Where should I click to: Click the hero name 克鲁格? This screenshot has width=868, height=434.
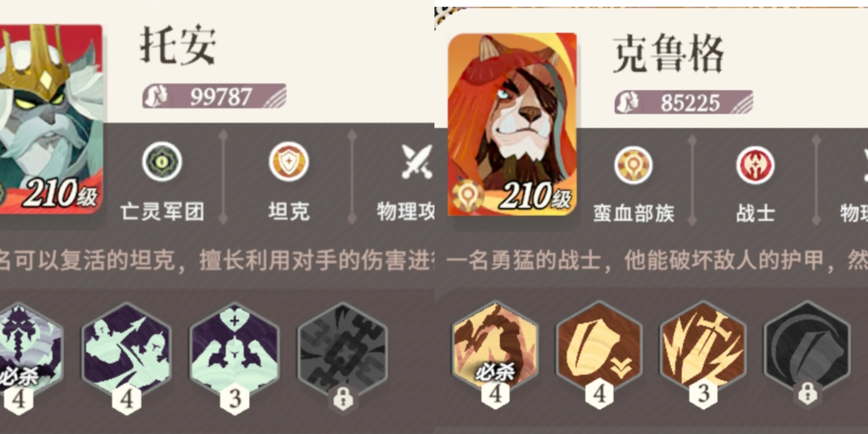click(668, 53)
